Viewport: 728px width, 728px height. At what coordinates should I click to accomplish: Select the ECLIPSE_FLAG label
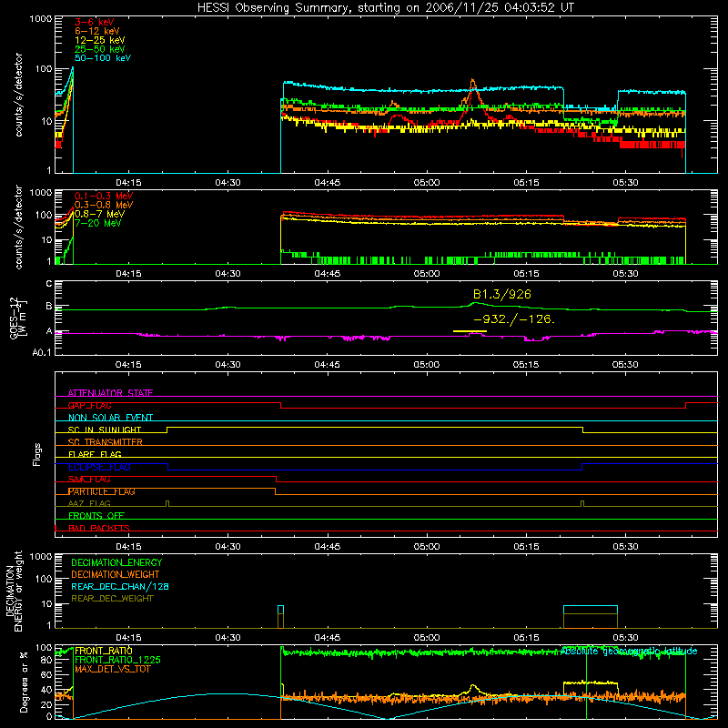click(99, 467)
